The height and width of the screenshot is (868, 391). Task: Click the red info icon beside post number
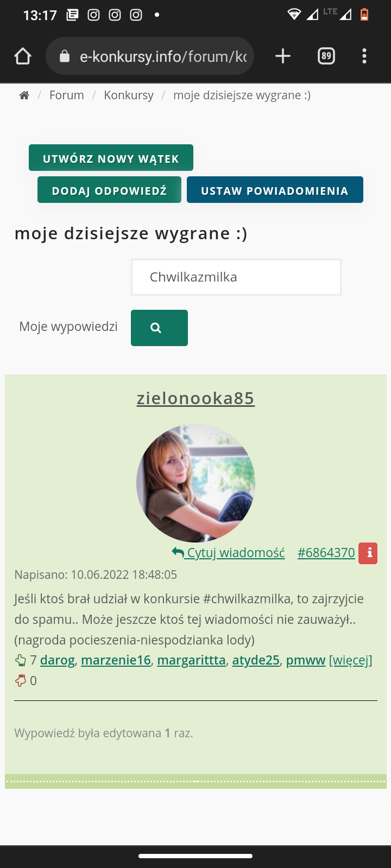point(368,553)
